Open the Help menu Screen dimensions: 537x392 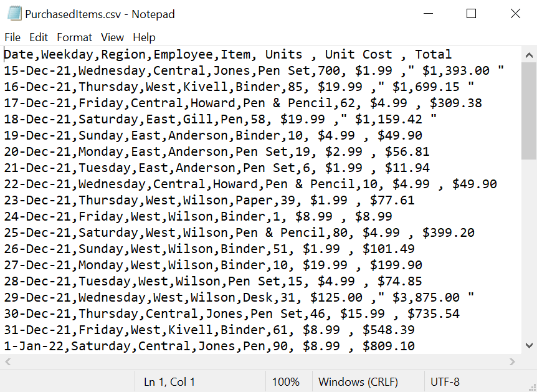[144, 37]
